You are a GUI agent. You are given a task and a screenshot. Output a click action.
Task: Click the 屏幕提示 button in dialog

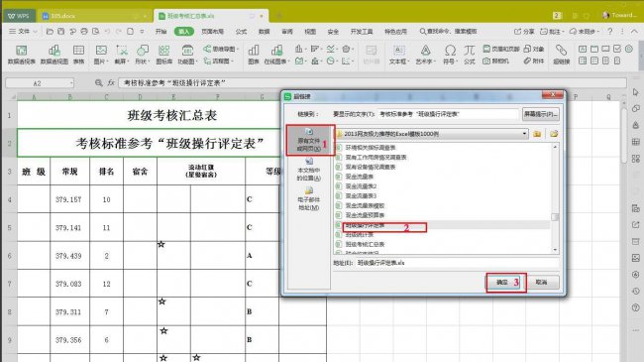pos(541,114)
